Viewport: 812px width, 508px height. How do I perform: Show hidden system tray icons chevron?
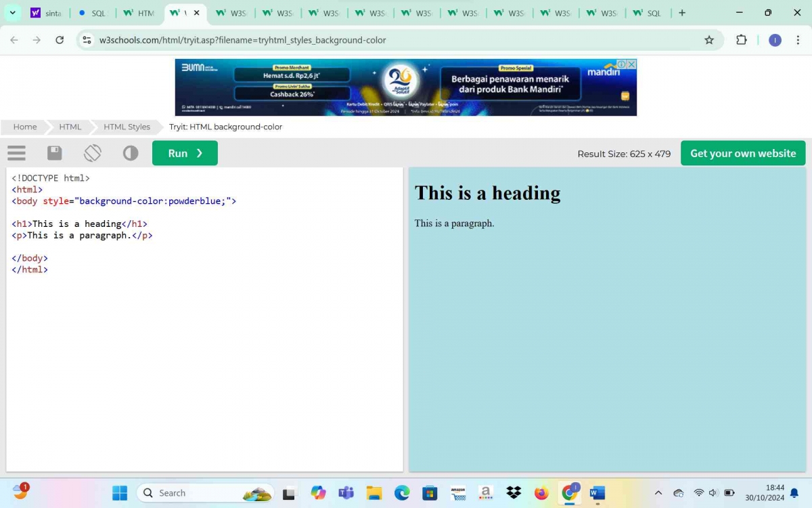658,492
